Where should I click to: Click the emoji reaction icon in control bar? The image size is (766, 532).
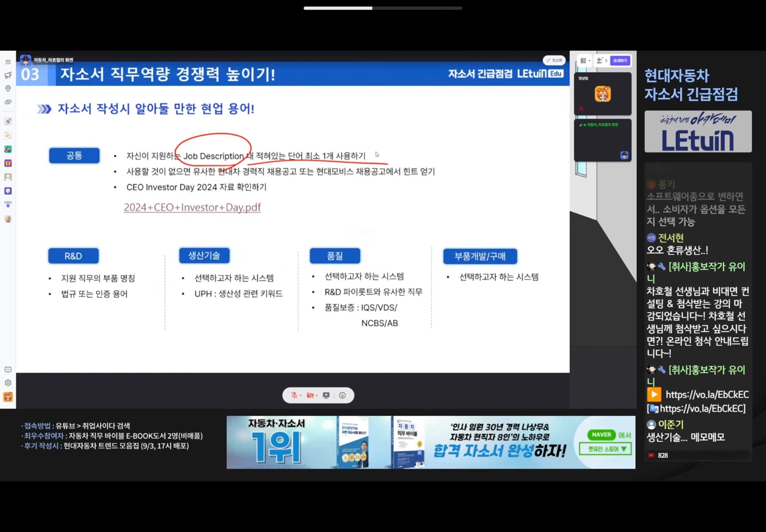coord(343,395)
